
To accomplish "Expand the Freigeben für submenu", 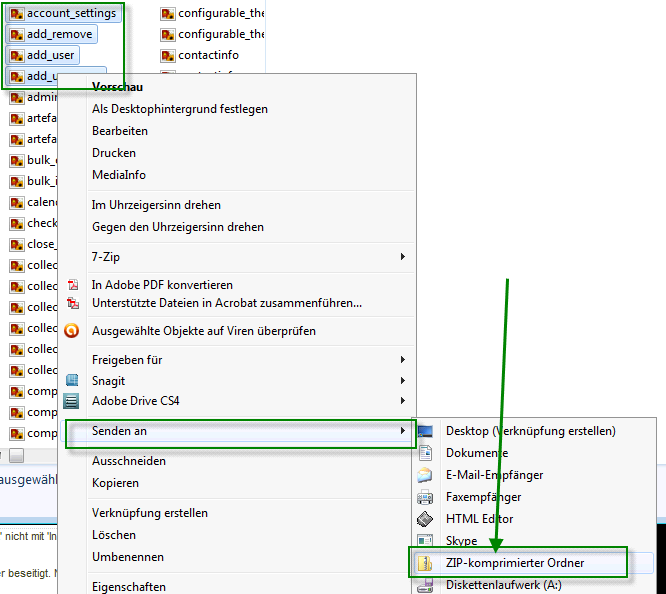I will coord(403,360).
